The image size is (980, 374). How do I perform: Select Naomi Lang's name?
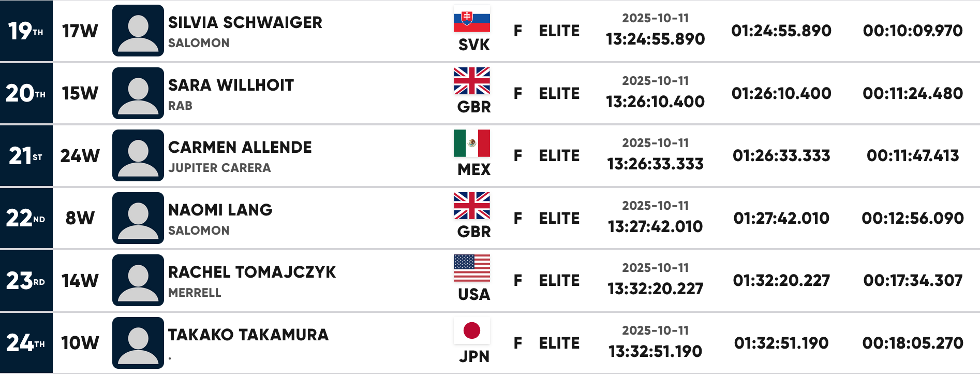pyautogui.click(x=220, y=210)
